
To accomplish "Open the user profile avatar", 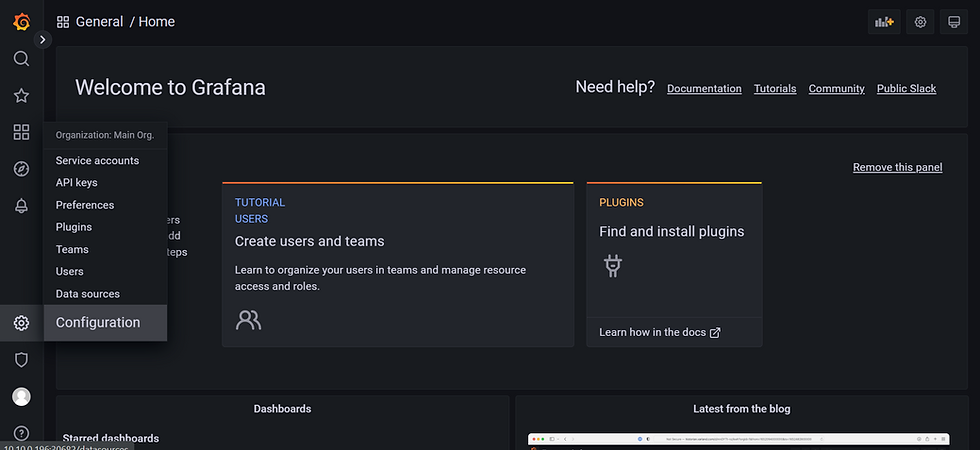I will click(21, 396).
